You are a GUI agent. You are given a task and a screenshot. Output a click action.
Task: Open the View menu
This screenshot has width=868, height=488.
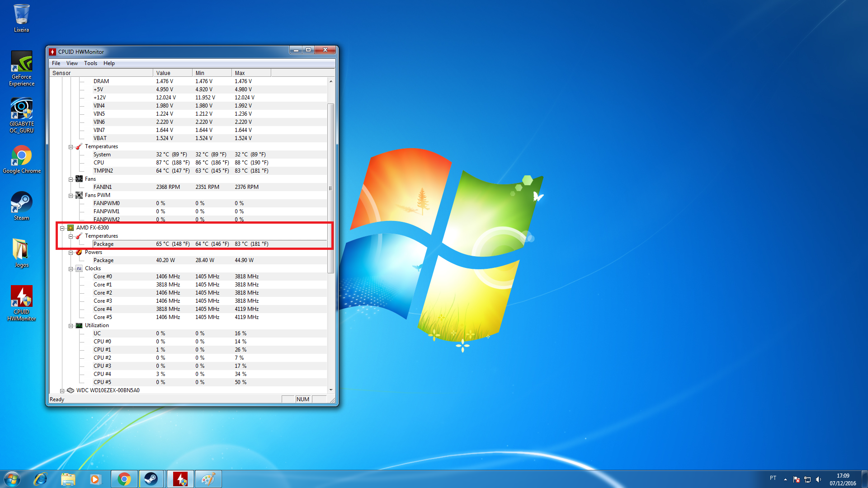72,63
